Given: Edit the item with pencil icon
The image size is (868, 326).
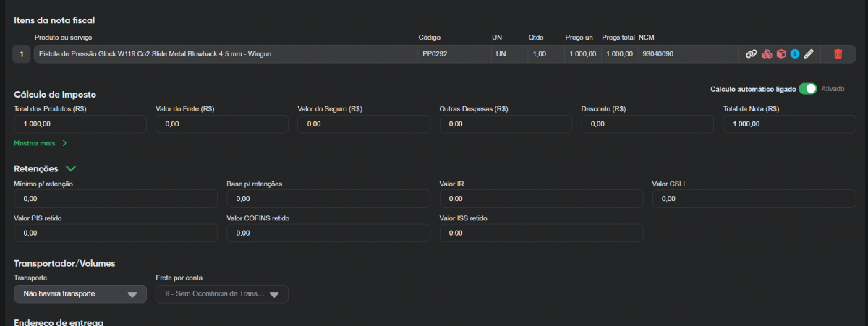Looking at the screenshot, I should point(809,53).
